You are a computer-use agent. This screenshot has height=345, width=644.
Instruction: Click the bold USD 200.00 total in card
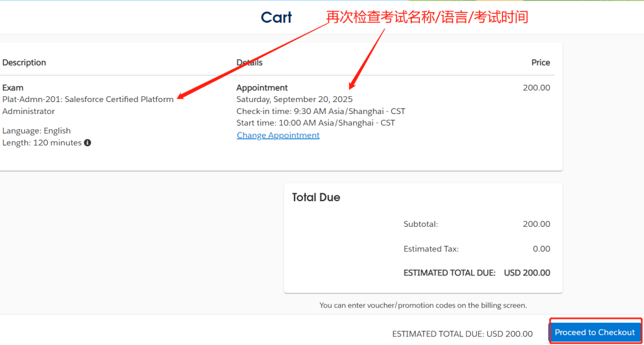527,273
